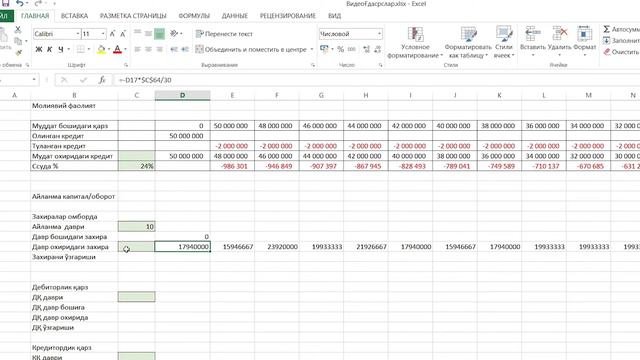
Task: Confirm formula entry with checkmark icon
Action: point(83,80)
